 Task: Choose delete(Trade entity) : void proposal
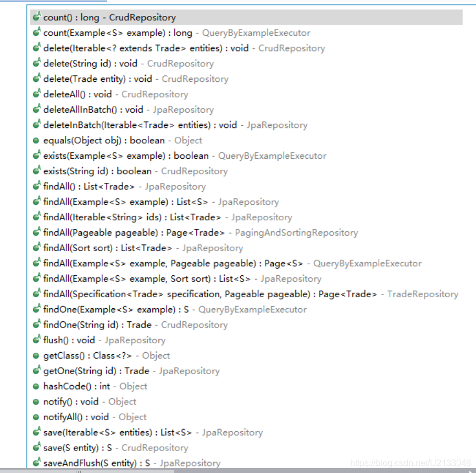point(246,79)
